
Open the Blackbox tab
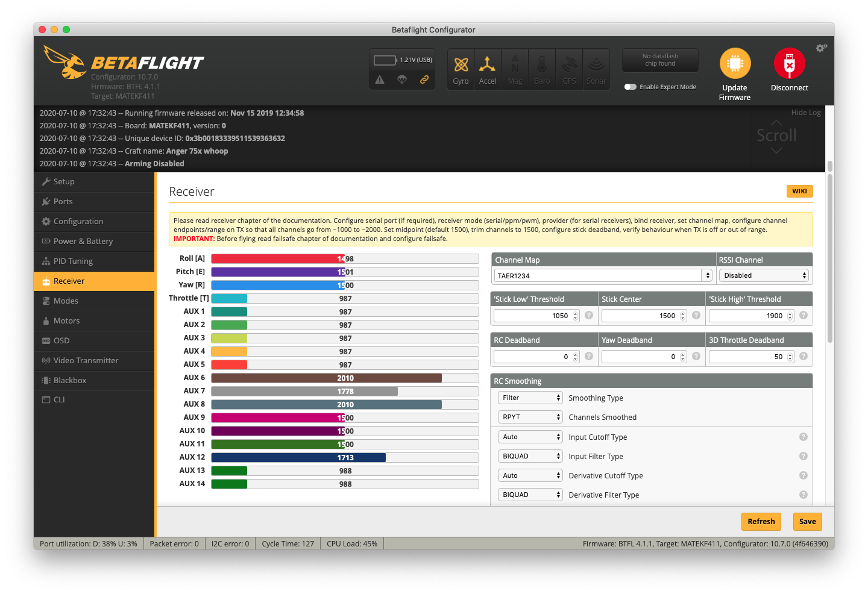click(x=95, y=380)
